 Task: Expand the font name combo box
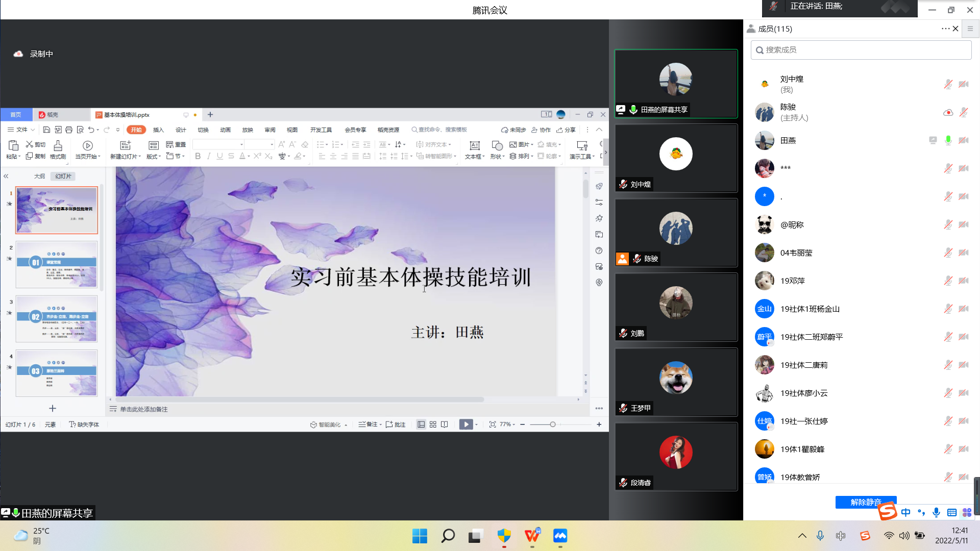pyautogui.click(x=242, y=144)
